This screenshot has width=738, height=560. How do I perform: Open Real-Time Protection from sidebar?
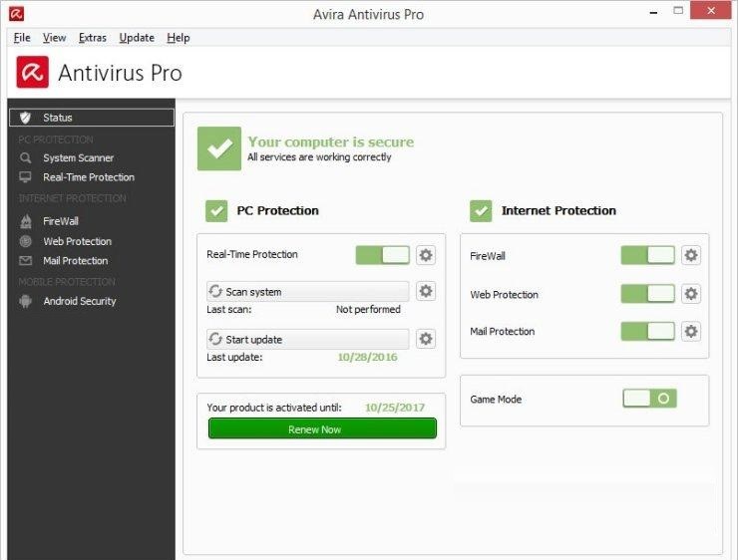pos(89,177)
